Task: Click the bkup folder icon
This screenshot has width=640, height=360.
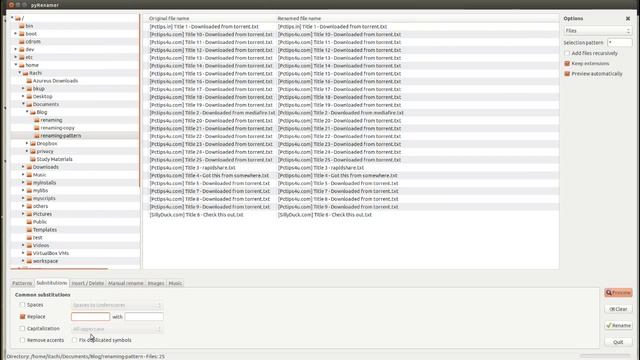Action: 29,89
